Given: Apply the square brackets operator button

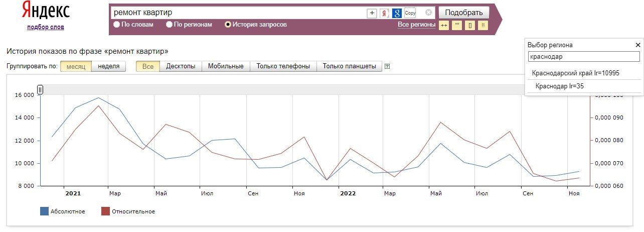Looking at the screenshot, I should 470,25.
